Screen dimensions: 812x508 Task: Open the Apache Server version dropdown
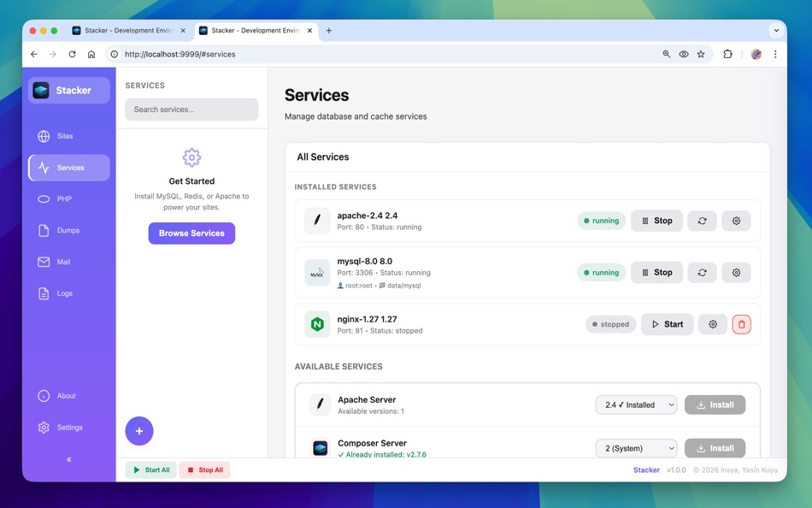pos(636,404)
